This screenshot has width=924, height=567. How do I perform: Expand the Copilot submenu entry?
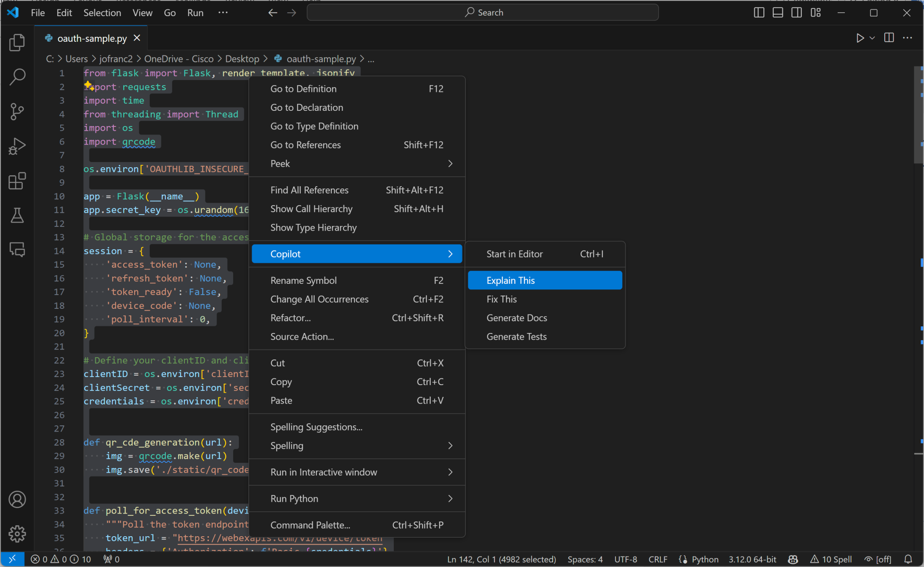[x=357, y=254]
